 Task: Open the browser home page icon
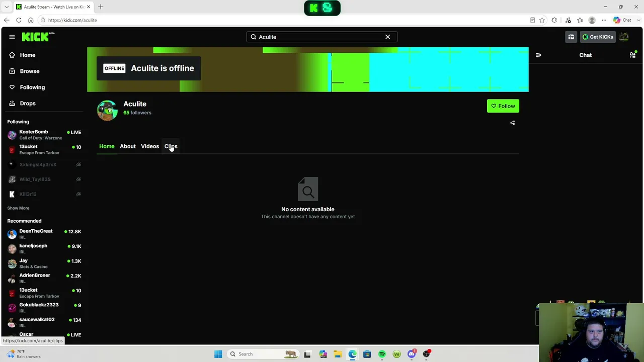click(31, 20)
